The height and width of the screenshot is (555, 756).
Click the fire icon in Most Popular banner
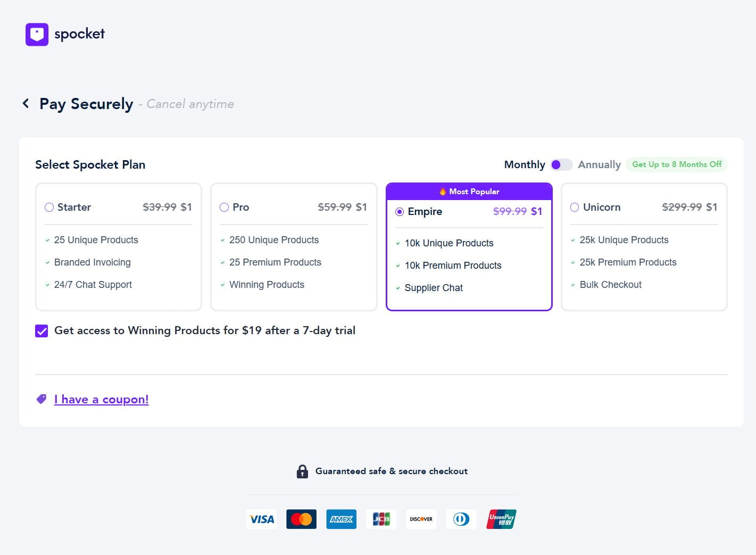point(443,191)
